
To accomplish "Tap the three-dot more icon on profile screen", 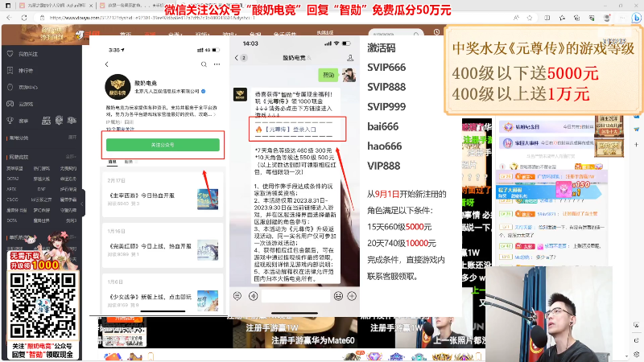I will point(217,64).
